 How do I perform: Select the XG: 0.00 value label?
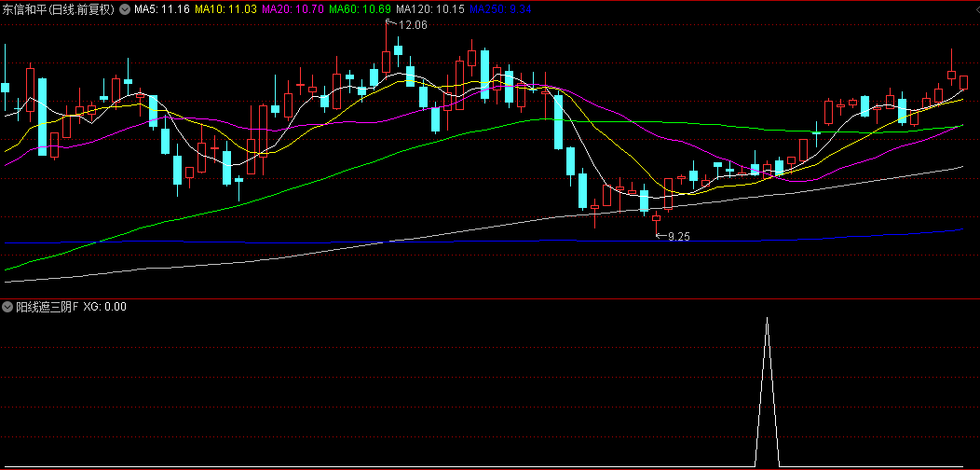(x=105, y=308)
